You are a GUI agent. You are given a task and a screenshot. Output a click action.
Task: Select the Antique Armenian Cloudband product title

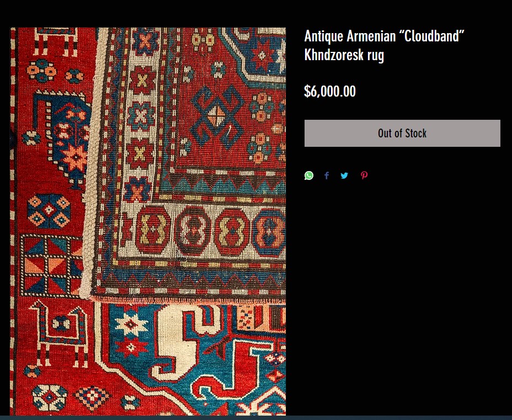(x=385, y=45)
